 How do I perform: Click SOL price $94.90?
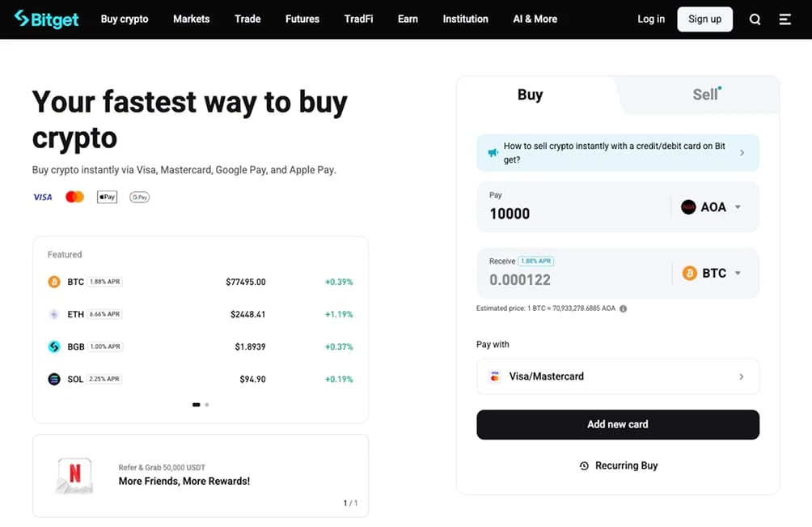[252, 380]
